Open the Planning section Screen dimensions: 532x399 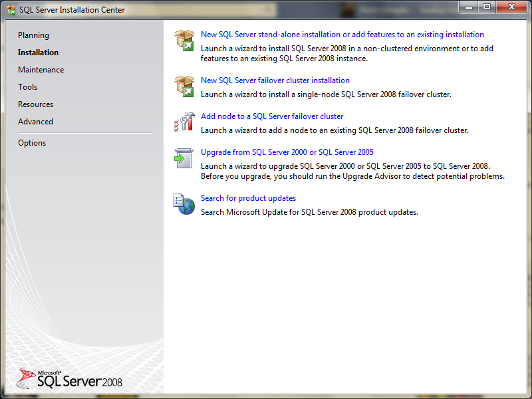(33, 35)
